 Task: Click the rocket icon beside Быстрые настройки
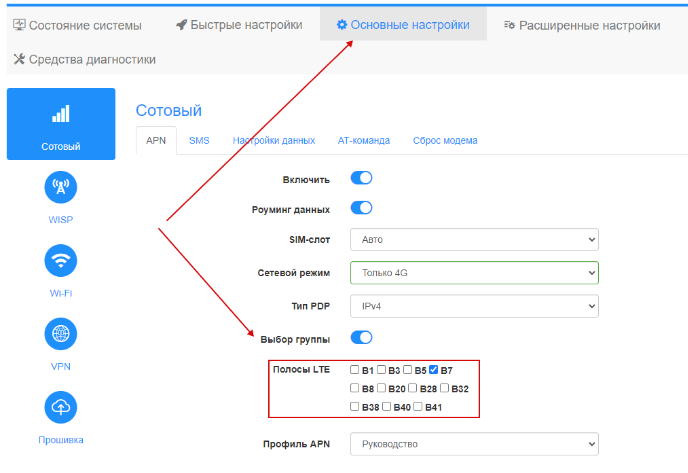tap(181, 25)
